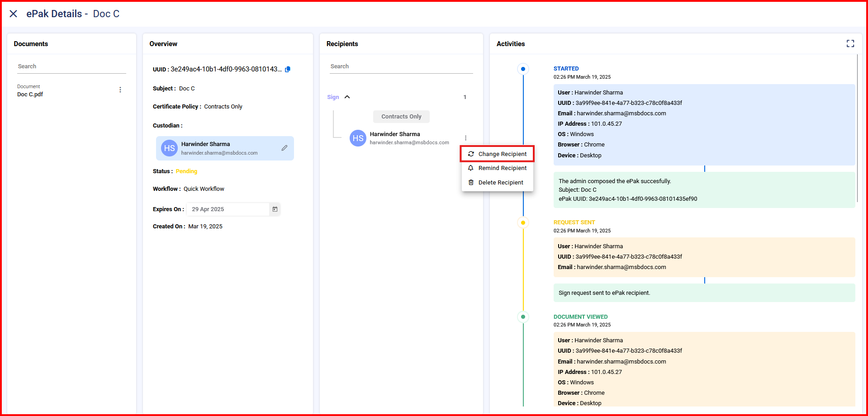Copy the ePak UUID to clipboard
The height and width of the screenshot is (416, 868).
point(288,69)
